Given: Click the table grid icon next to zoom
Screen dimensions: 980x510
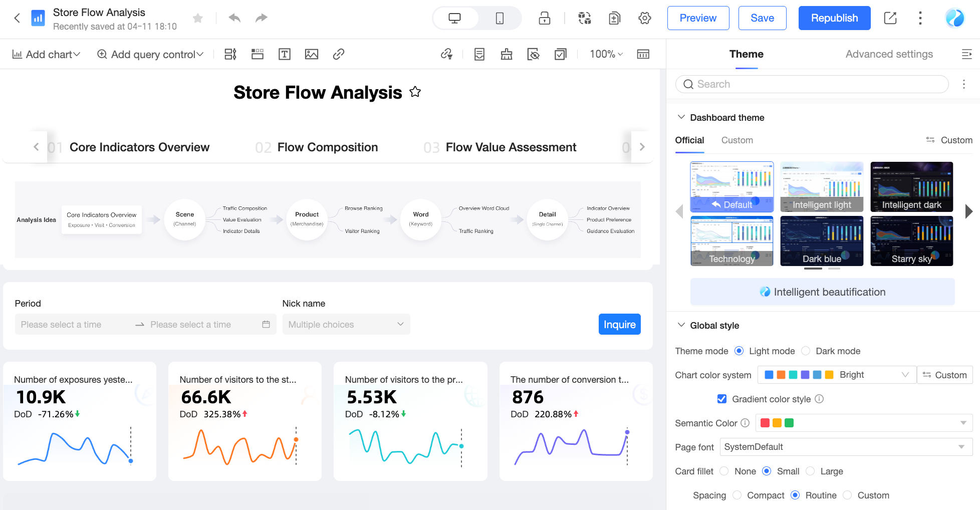Looking at the screenshot, I should pyautogui.click(x=643, y=54).
